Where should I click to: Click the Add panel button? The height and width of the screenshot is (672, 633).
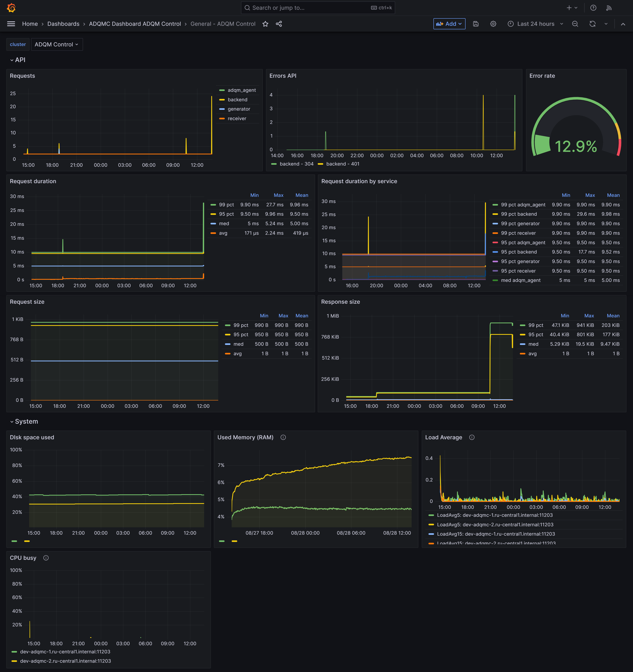[x=449, y=24]
